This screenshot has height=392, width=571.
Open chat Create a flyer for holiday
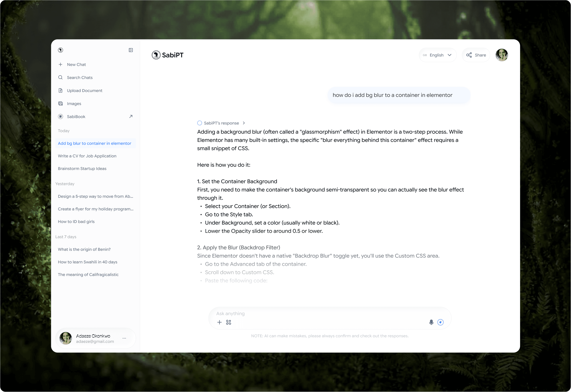click(x=96, y=209)
